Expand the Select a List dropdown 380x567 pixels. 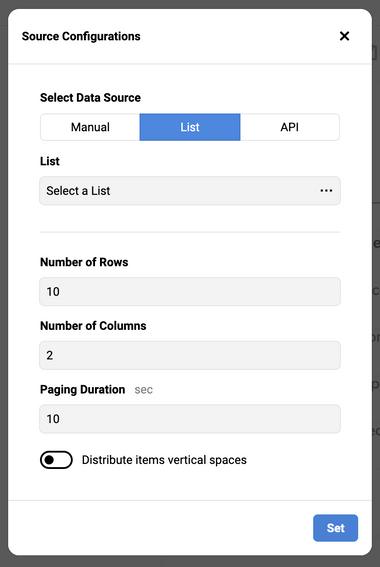coord(190,191)
